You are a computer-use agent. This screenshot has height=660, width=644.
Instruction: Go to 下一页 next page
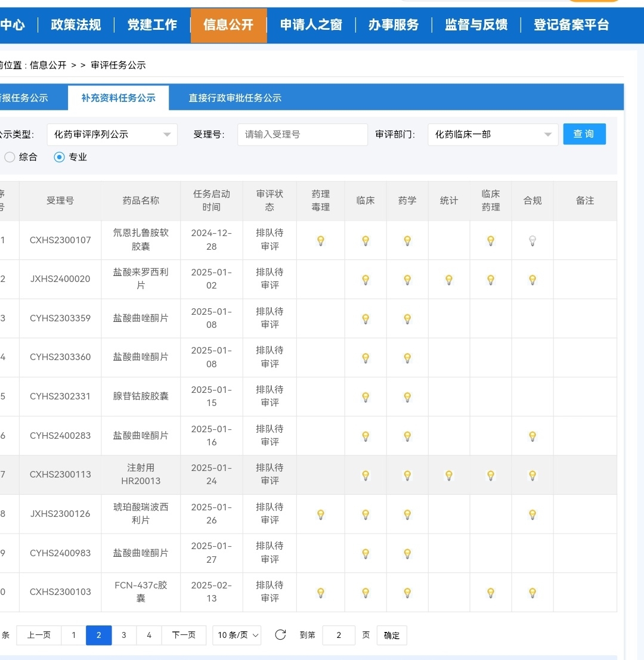pyautogui.click(x=184, y=636)
